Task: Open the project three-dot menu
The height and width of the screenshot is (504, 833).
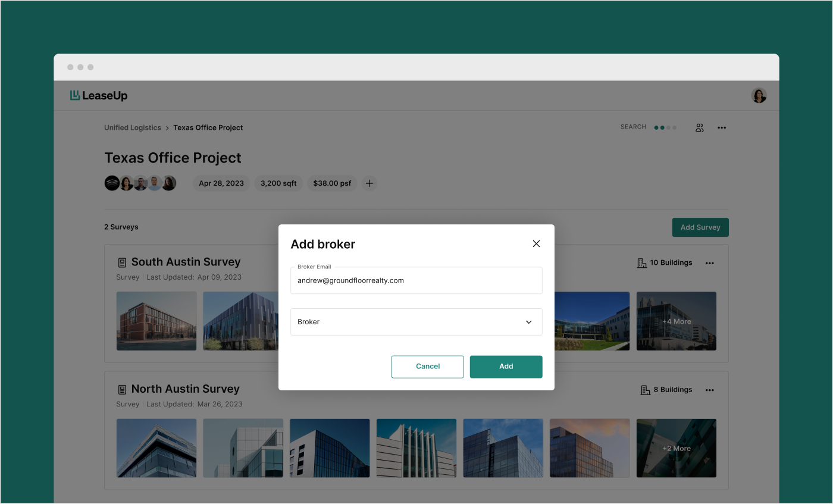Action: point(722,127)
